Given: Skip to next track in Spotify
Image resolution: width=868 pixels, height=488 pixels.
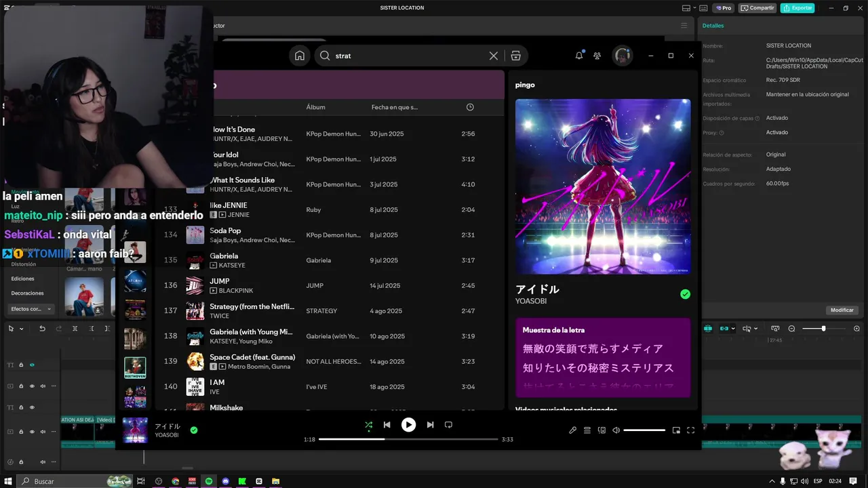Looking at the screenshot, I should [430, 425].
